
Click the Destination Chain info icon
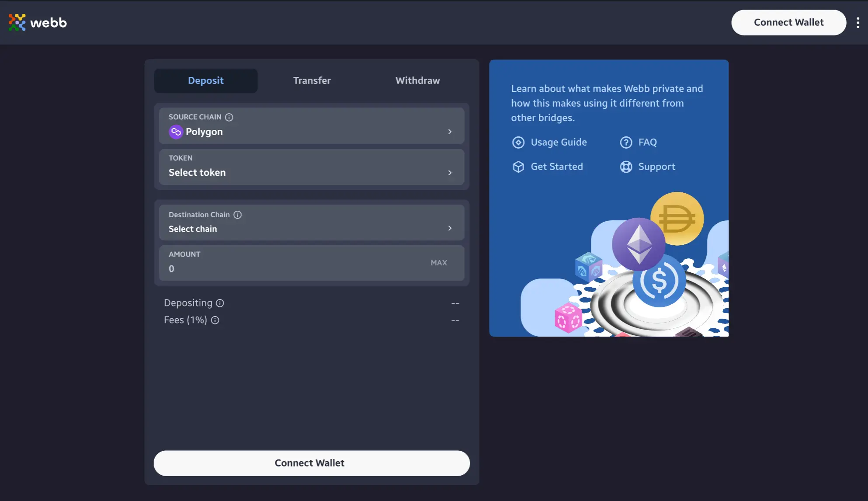(237, 215)
